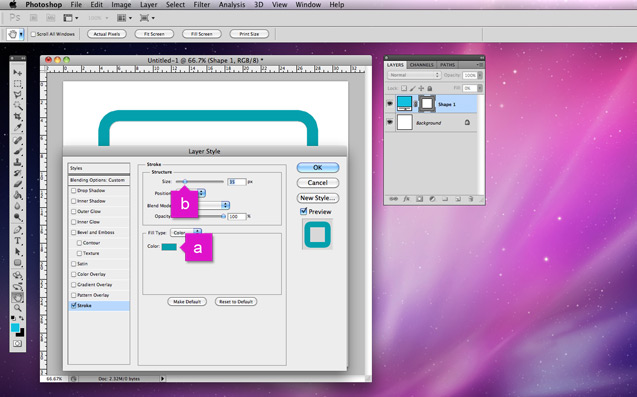Select the Paint Bucket tool

point(17,195)
